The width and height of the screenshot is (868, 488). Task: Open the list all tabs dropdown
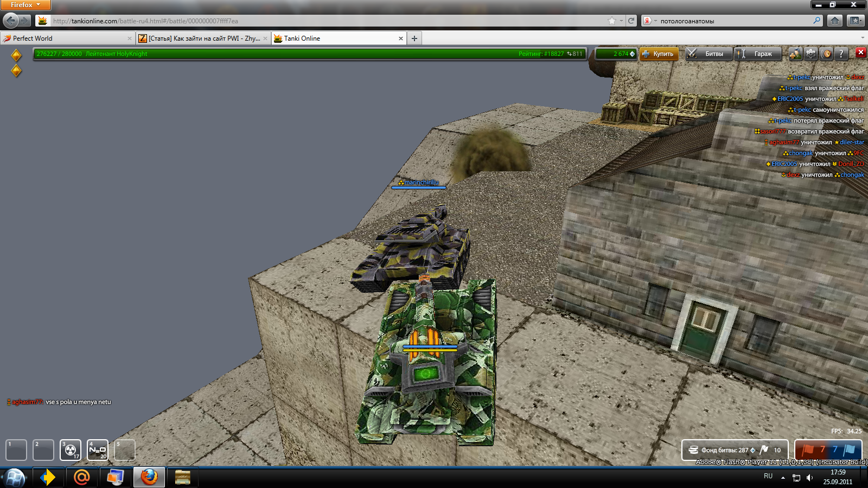click(x=863, y=38)
